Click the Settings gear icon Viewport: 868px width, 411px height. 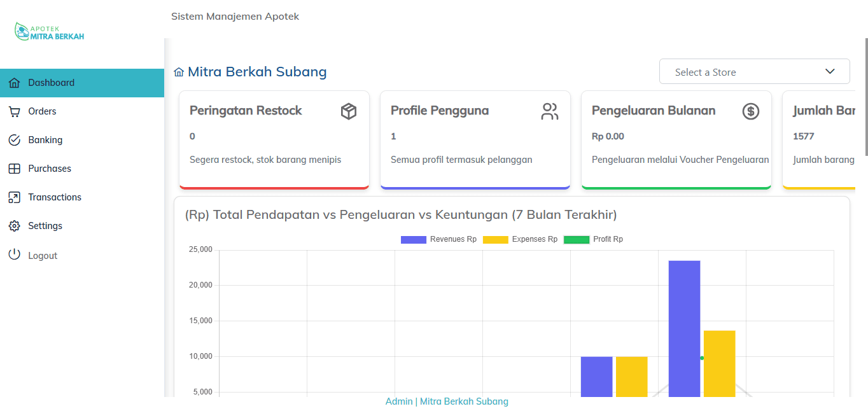14,226
